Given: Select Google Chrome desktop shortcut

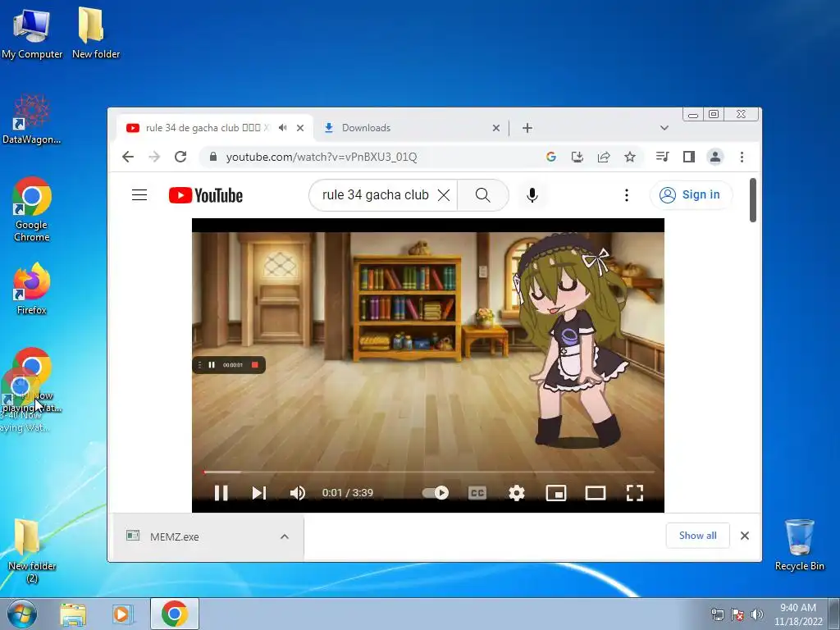Looking at the screenshot, I should [x=32, y=209].
